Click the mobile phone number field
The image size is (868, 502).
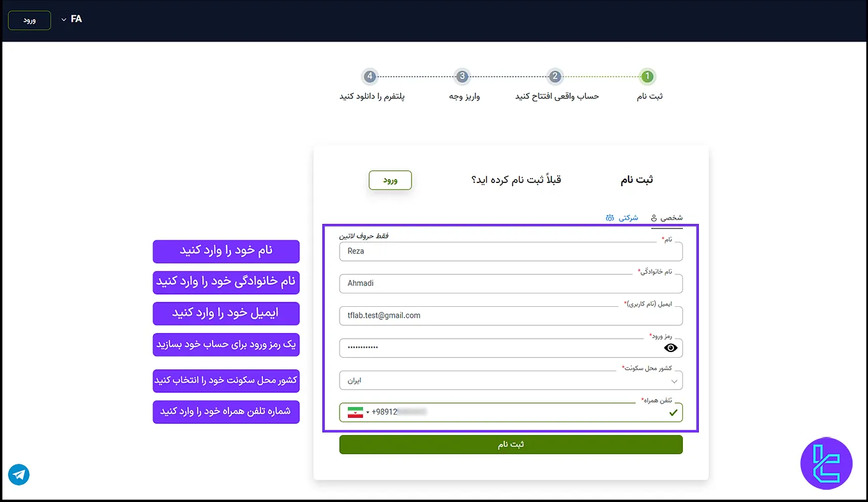[511, 412]
